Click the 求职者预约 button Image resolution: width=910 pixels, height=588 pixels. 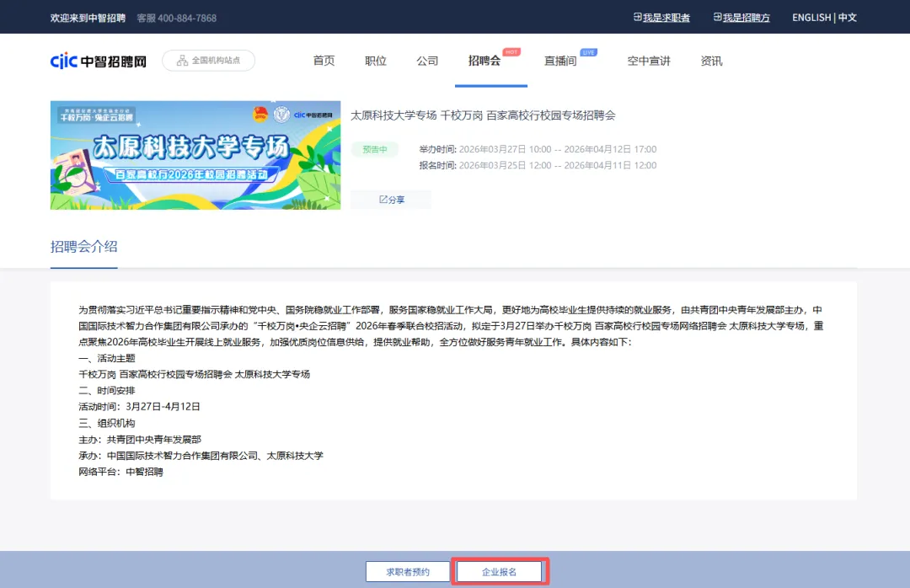coord(408,572)
